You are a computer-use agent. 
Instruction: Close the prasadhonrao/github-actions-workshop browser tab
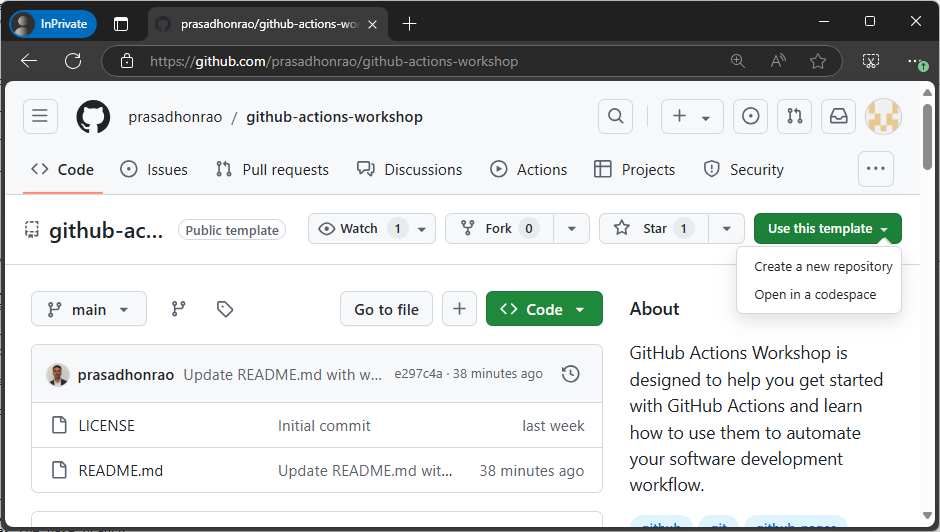(x=372, y=25)
